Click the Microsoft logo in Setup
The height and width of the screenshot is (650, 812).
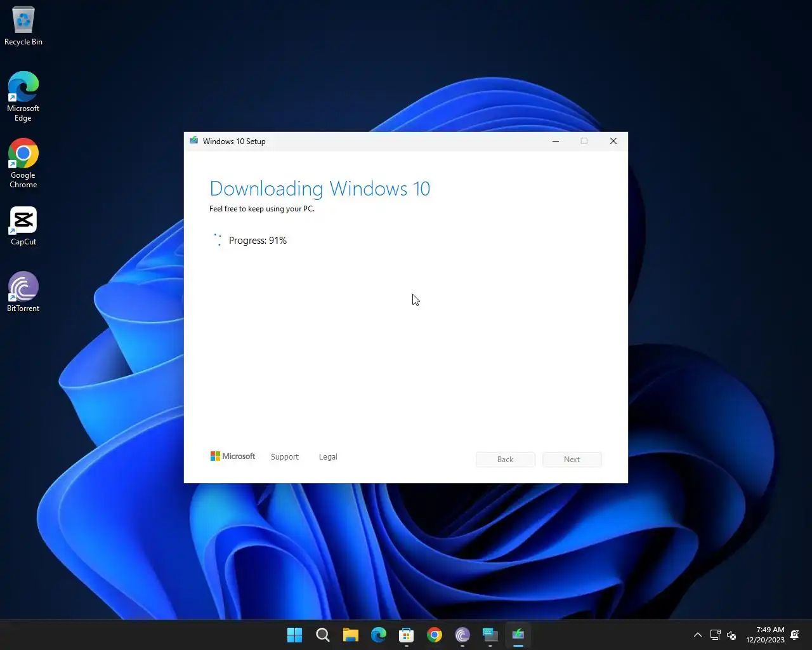(233, 456)
